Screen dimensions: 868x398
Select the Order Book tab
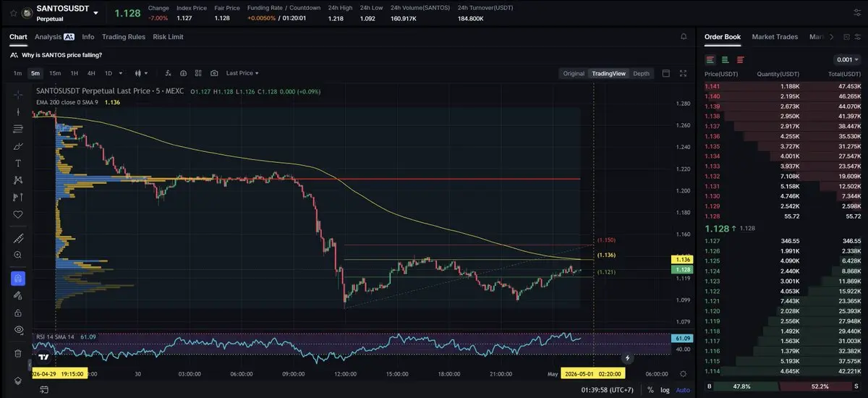coord(723,36)
